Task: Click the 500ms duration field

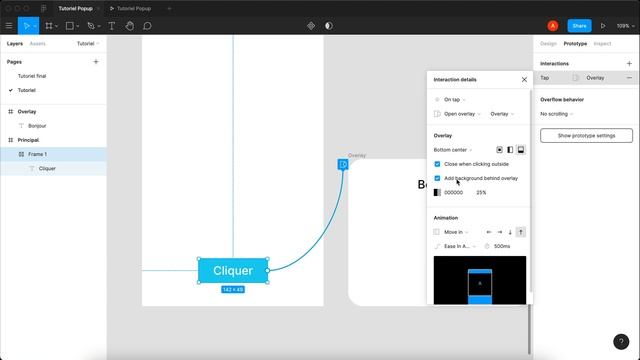Action: (502, 246)
